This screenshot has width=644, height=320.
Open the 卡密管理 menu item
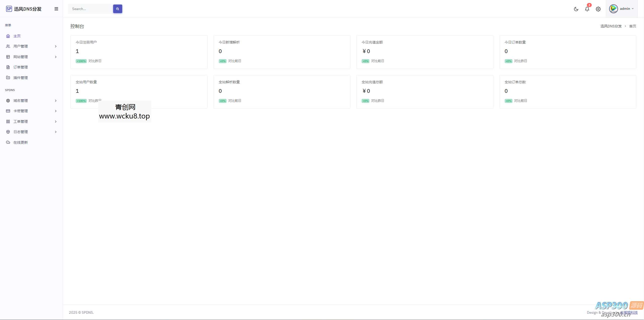[x=21, y=111]
